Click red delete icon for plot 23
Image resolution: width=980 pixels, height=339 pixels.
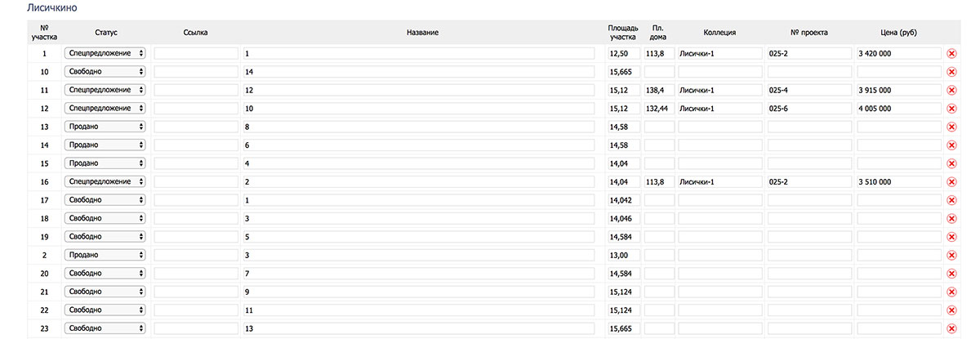click(951, 329)
